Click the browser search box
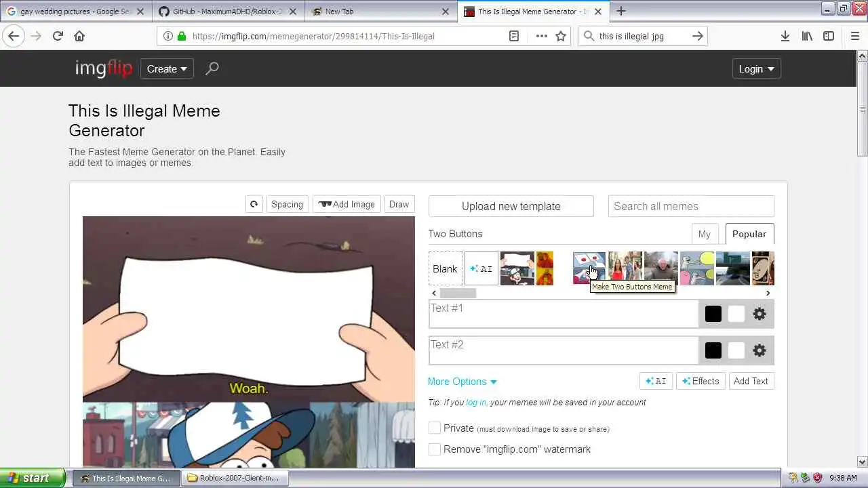 tap(642, 36)
